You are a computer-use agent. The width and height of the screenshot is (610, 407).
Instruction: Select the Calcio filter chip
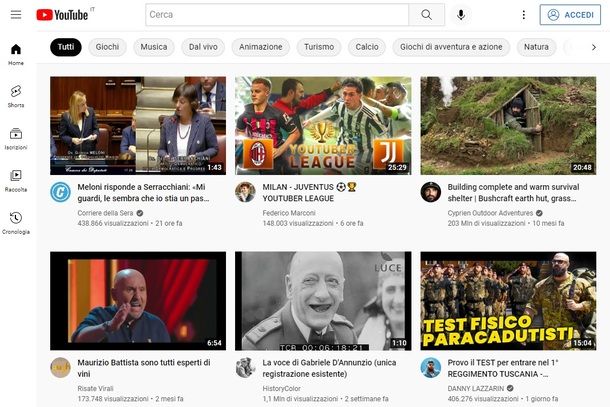367,47
